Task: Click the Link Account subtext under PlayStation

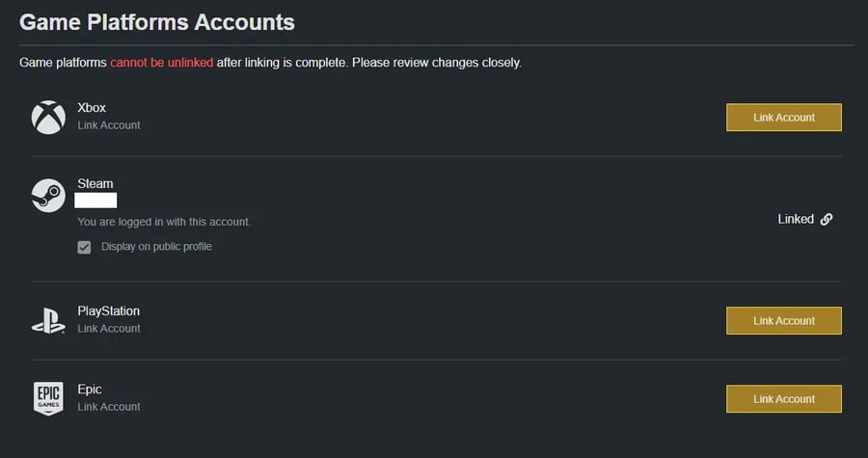Action: coord(109,329)
